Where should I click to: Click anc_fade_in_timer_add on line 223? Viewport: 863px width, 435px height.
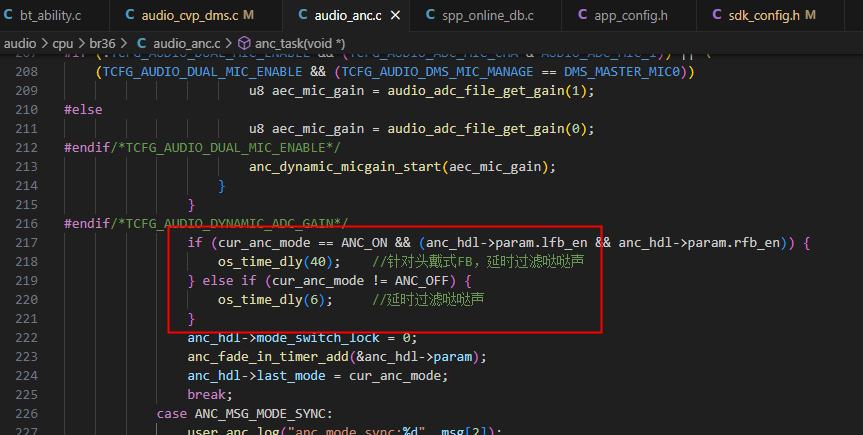tap(268, 357)
